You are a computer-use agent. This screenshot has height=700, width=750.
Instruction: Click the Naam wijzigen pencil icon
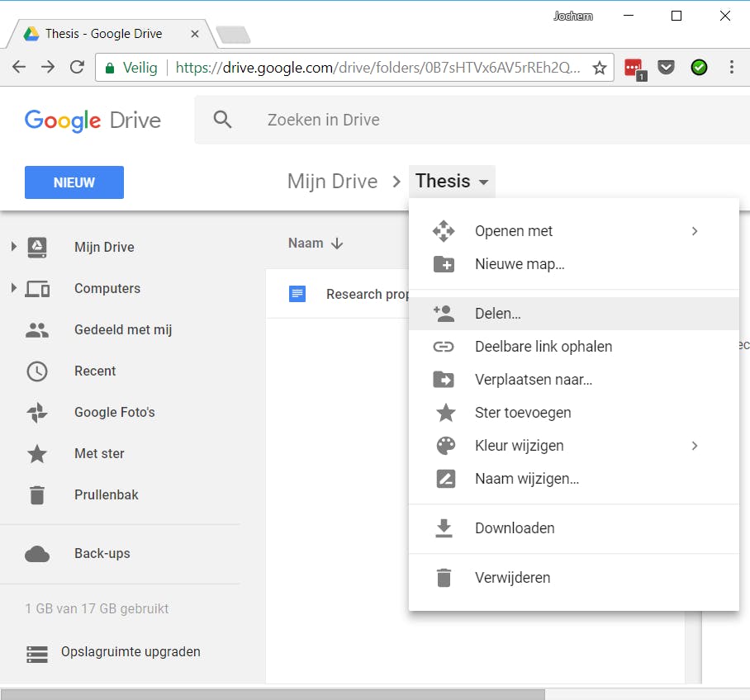(x=445, y=479)
